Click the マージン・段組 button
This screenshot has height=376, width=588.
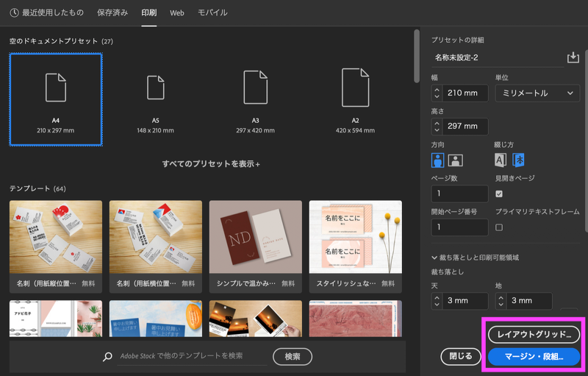point(534,357)
